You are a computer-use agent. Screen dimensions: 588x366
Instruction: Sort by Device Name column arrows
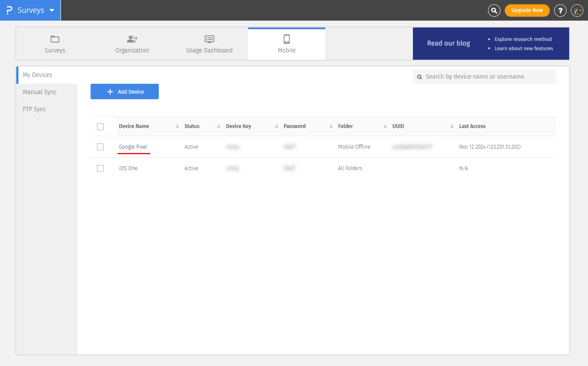tap(177, 126)
